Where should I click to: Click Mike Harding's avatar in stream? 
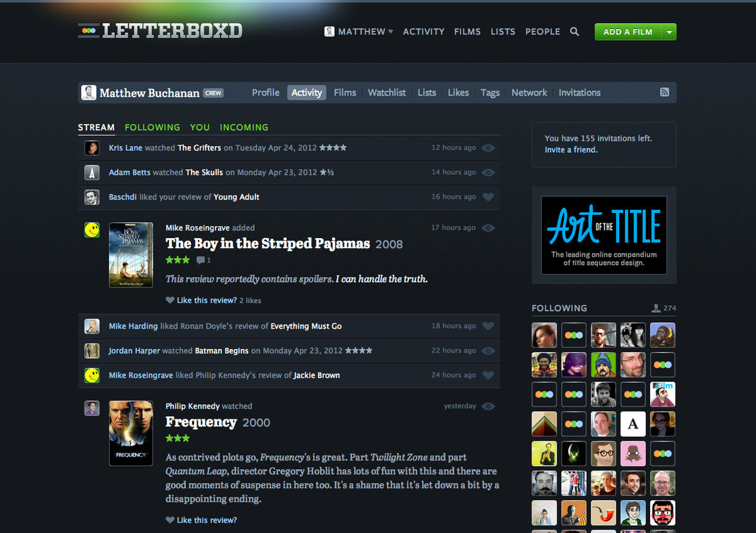click(x=92, y=326)
